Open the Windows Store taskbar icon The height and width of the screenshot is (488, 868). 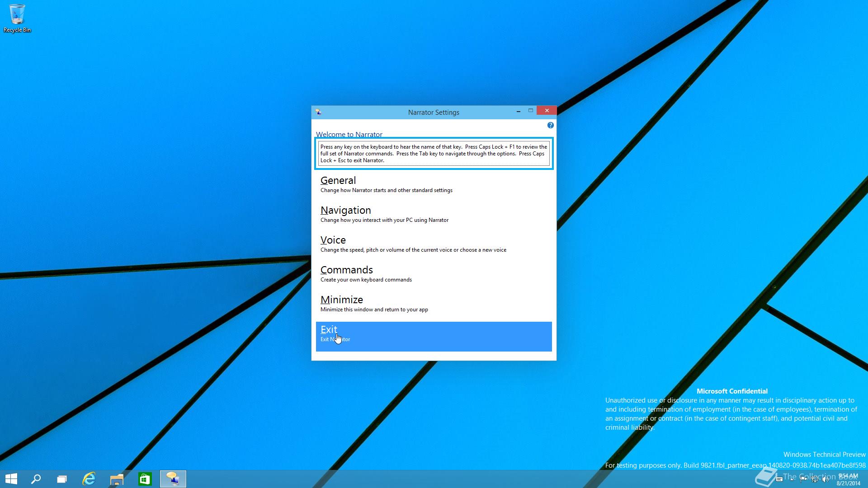coord(145,479)
